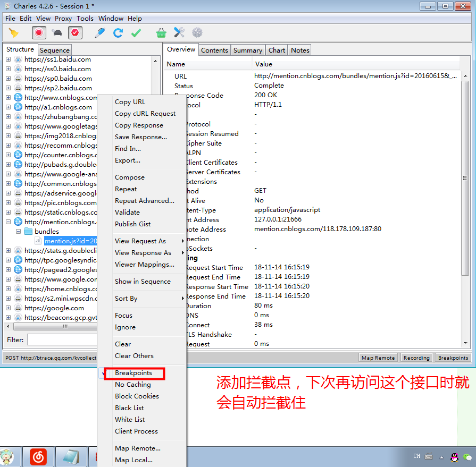
Task: Switch to the Summary tab
Action: coord(248,50)
